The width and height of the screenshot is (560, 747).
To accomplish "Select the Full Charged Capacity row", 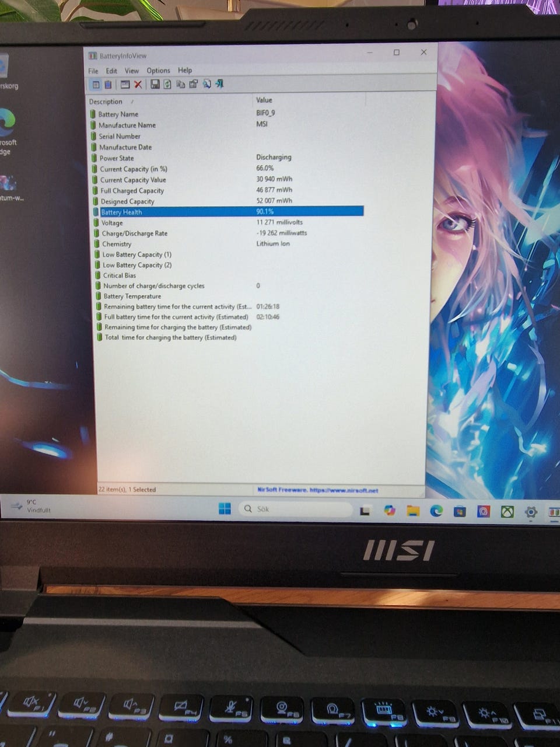I will (x=228, y=190).
